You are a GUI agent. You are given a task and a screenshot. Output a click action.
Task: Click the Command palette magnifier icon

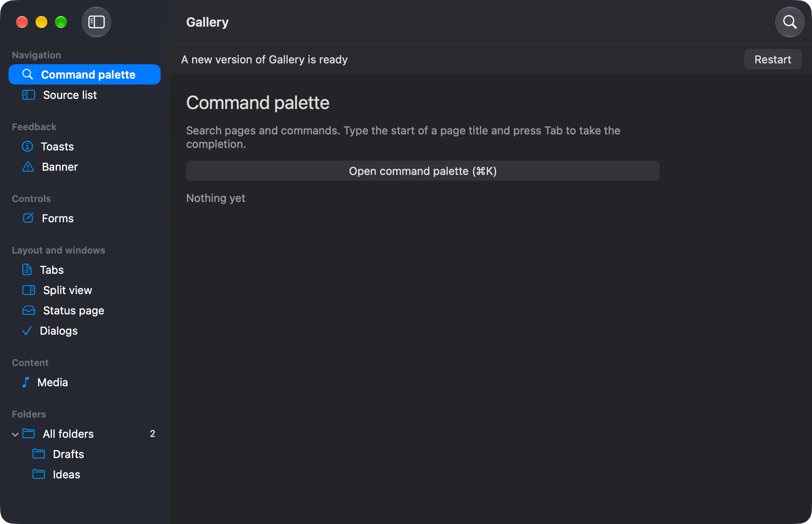(27, 74)
